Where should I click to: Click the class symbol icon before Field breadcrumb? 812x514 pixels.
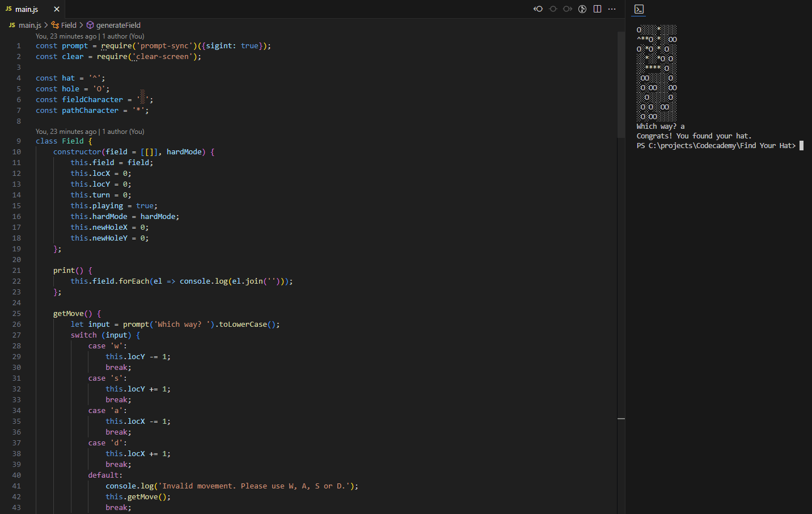(x=55, y=25)
